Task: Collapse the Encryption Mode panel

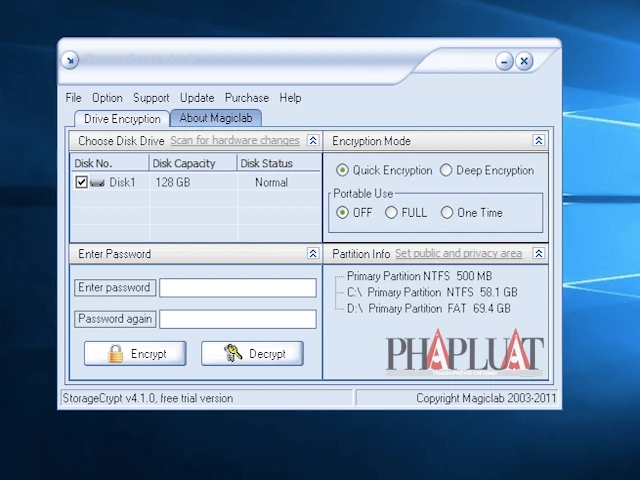Action: [539, 141]
